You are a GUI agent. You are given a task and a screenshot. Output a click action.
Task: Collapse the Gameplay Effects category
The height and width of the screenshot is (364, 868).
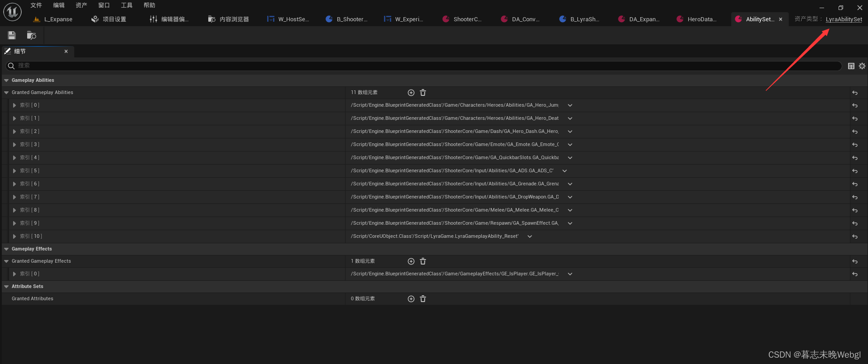point(6,249)
